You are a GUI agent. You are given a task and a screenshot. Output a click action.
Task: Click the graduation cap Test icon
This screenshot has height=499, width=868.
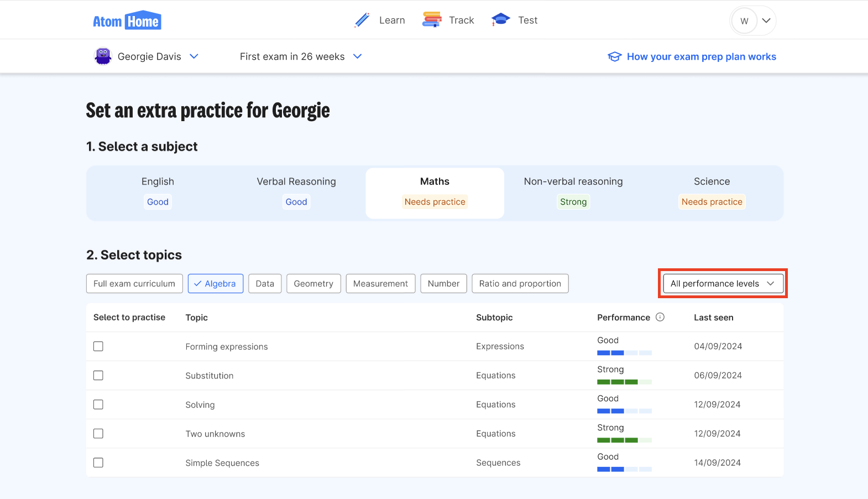click(x=500, y=20)
